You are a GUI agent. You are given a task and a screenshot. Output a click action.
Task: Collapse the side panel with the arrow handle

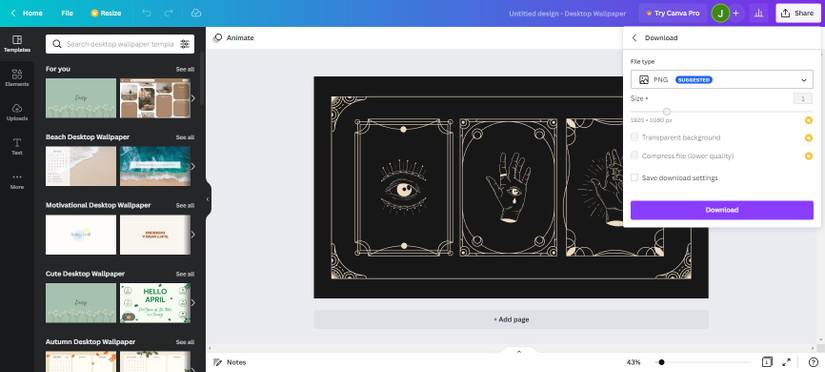[x=208, y=199]
